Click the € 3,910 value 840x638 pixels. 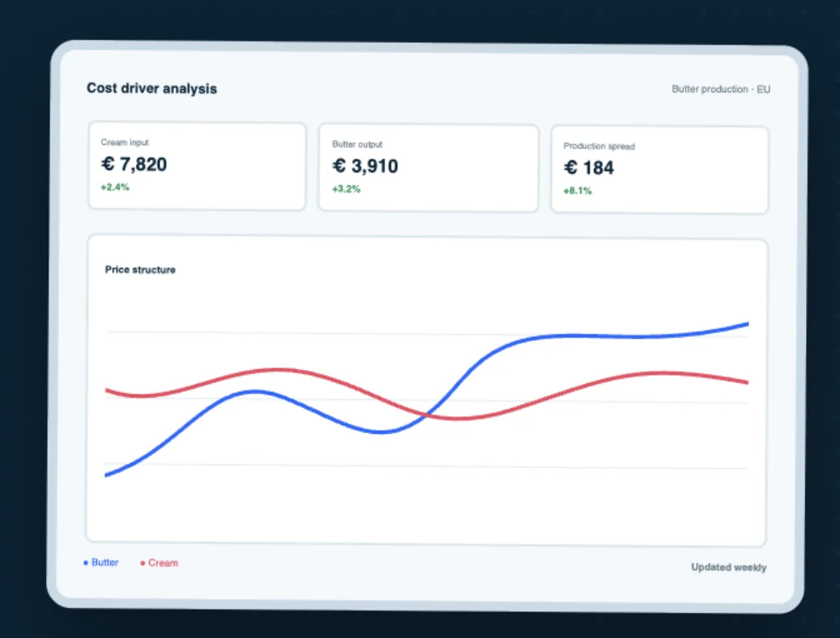[365, 166]
